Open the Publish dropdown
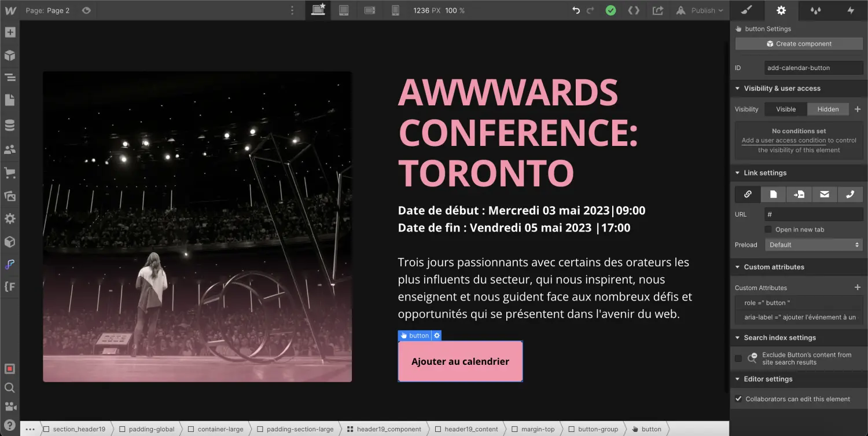The height and width of the screenshot is (436, 868). (x=700, y=10)
